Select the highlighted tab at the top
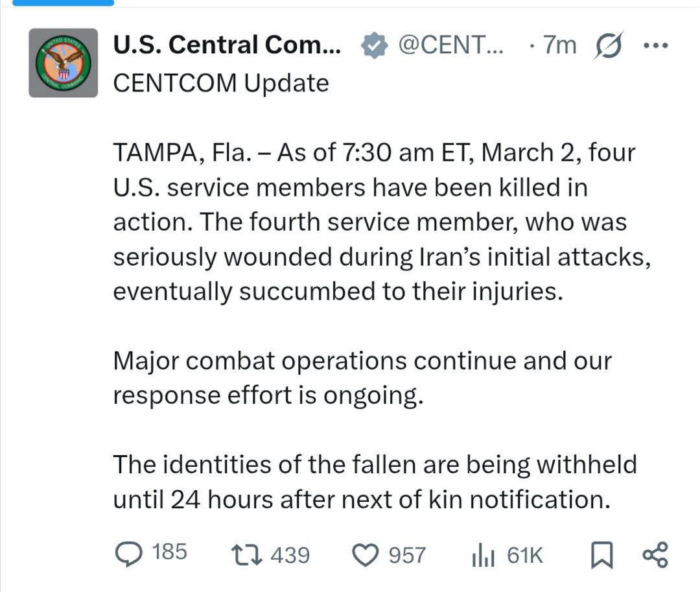The height and width of the screenshot is (592, 700). click(x=64, y=3)
